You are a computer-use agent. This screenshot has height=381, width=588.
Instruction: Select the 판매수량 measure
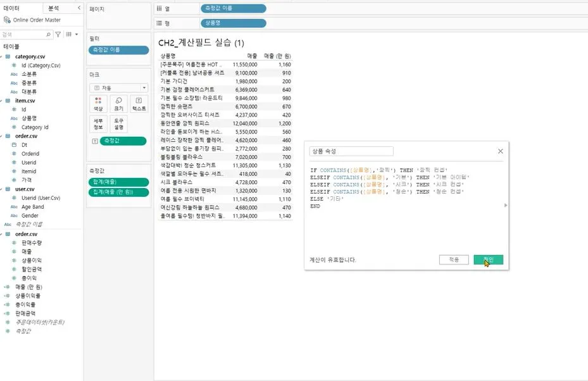coord(32,242)
